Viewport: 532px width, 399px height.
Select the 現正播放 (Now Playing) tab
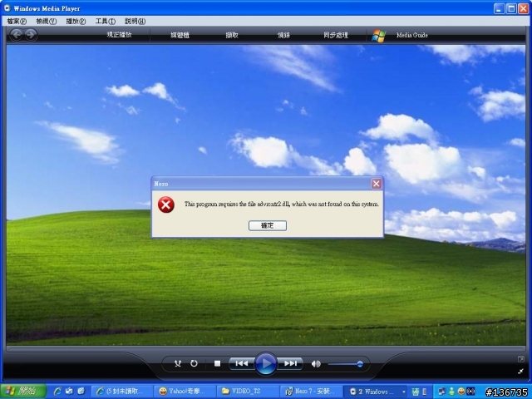(x=119, y=35)
